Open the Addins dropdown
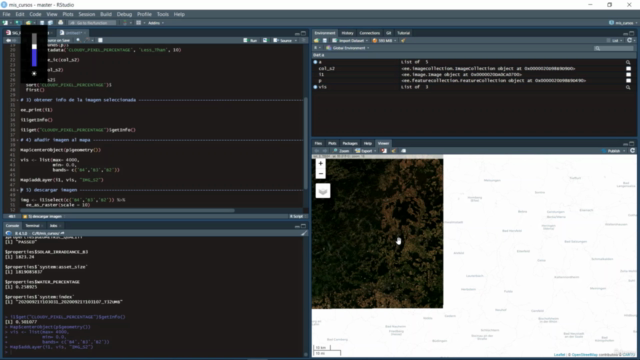640x360 pixels. (156, 23)
